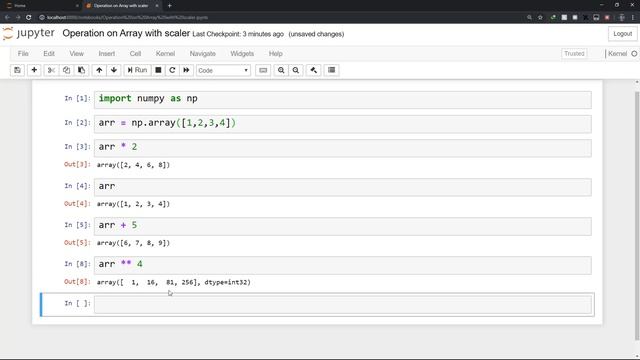Rename notebook via title Operation on Array

pos(126,33)
